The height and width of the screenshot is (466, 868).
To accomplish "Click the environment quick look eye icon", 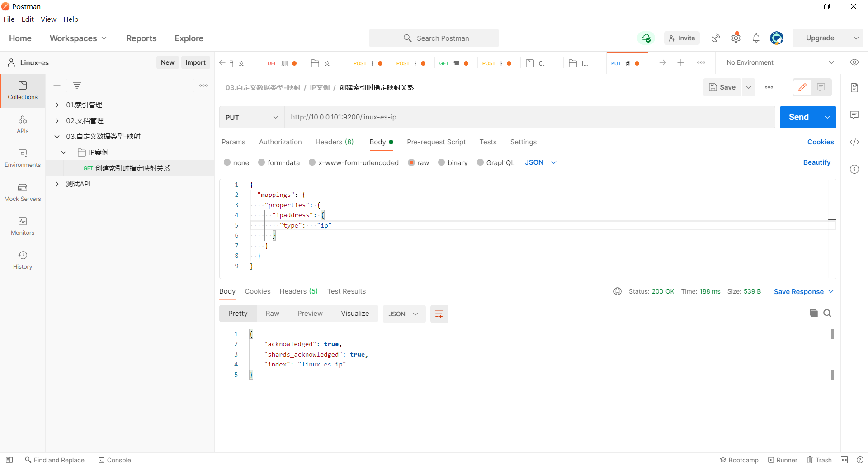I will 854,62.
